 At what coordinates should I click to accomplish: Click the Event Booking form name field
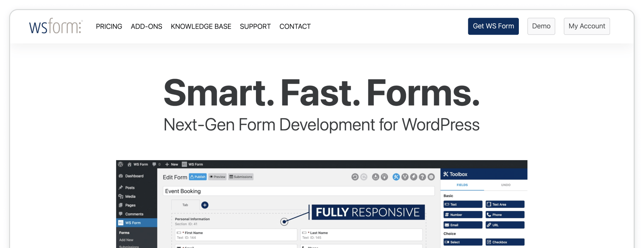tap(299, 191)
